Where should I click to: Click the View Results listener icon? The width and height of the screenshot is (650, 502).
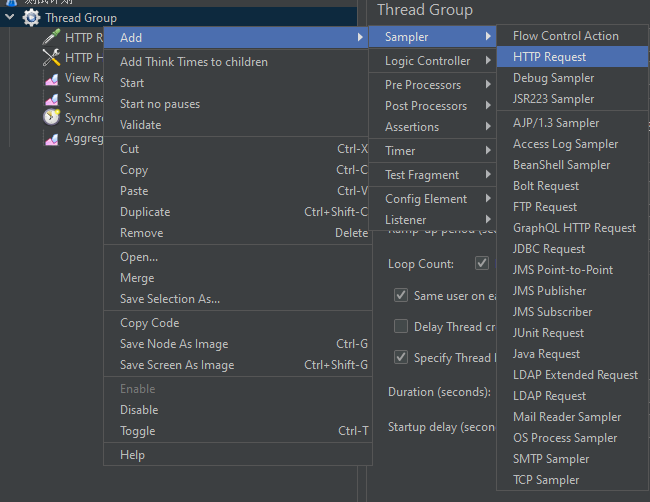click(51, 78)
